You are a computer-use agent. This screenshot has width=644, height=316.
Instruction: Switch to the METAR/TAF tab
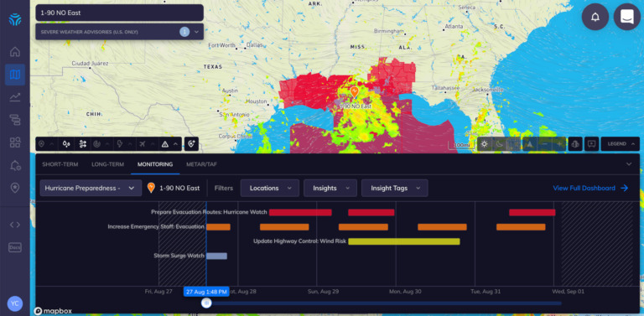(x=201, y=164)
